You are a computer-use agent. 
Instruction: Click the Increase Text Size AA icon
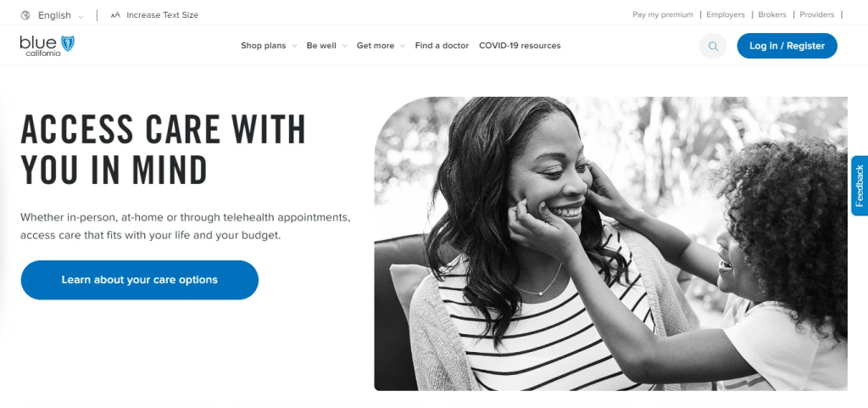point(115,15)
